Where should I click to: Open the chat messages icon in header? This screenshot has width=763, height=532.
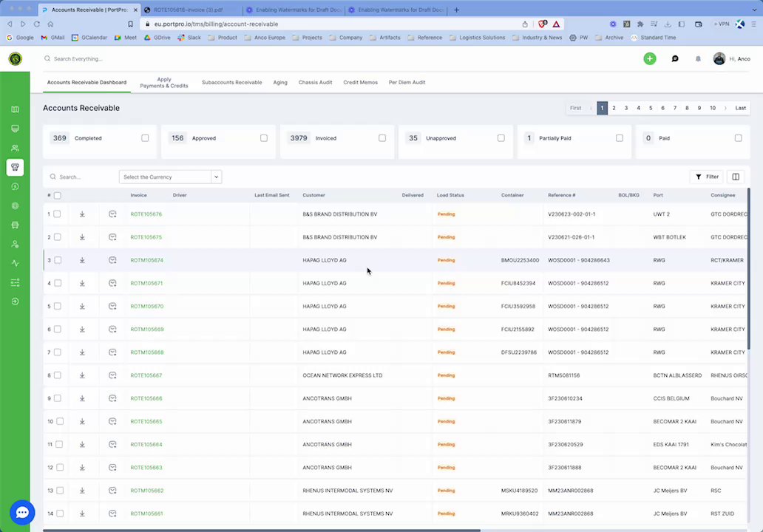pyautogui.click(x=675, y=59)
